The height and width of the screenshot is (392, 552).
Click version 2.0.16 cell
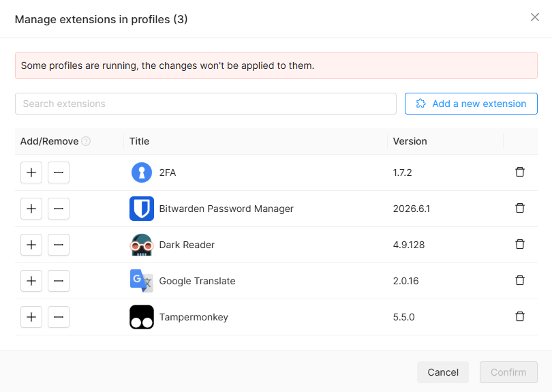pyautogui.click(x=406, y=281)
